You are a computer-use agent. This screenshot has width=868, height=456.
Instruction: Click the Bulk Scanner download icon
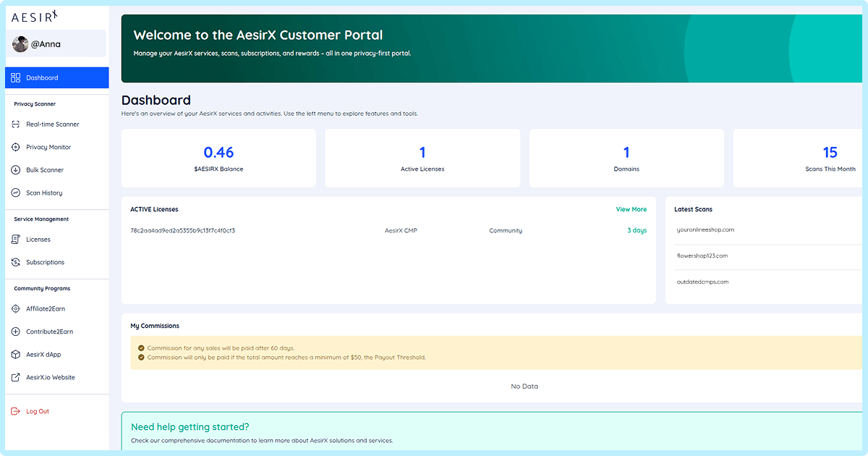click(16, 170)
